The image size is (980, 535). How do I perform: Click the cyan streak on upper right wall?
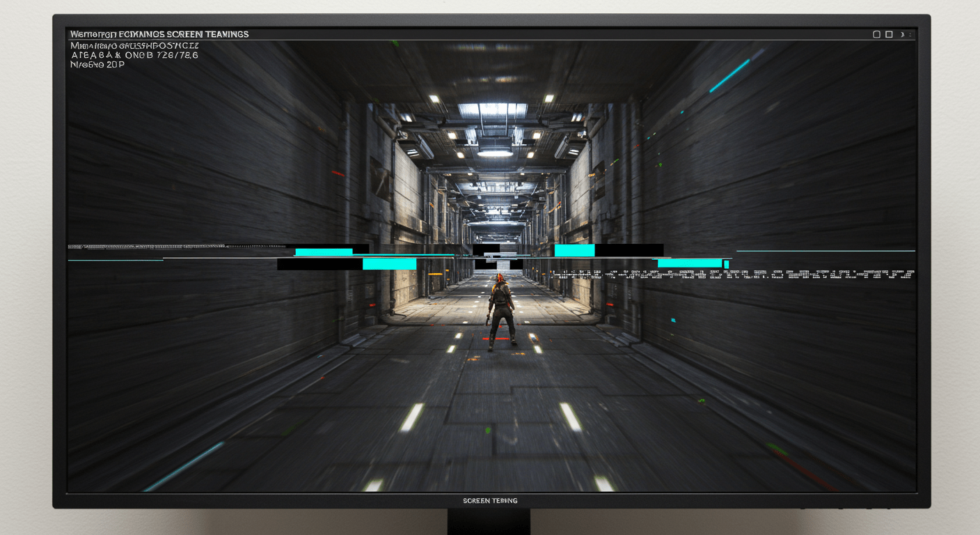[x=729, y=76]
